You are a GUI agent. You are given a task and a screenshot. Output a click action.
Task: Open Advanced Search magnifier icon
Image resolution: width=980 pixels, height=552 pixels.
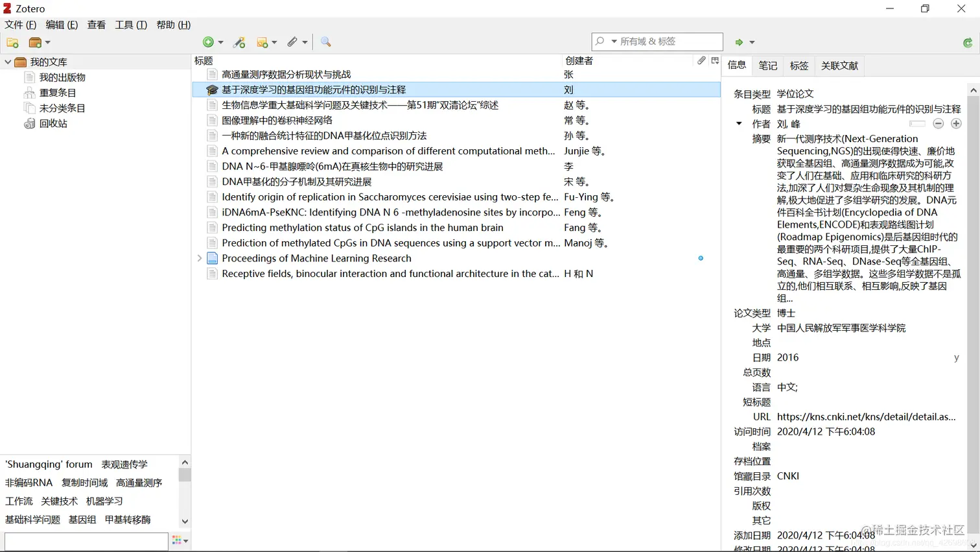326,42
